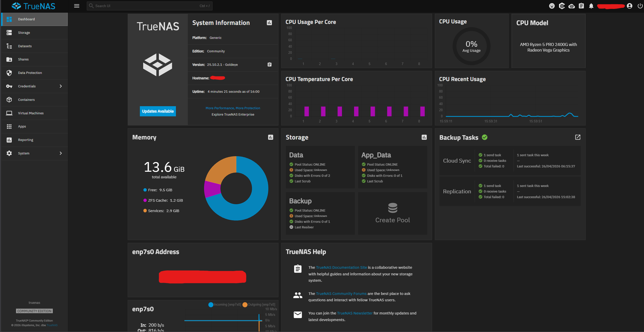Open Backup Tasks external link icon

click(x=578, y=137)
